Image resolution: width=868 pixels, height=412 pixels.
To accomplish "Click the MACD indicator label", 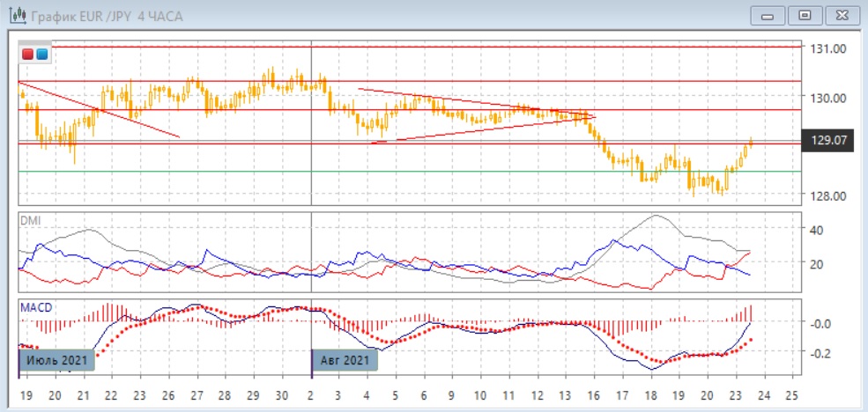I will (x=34, y=305).
